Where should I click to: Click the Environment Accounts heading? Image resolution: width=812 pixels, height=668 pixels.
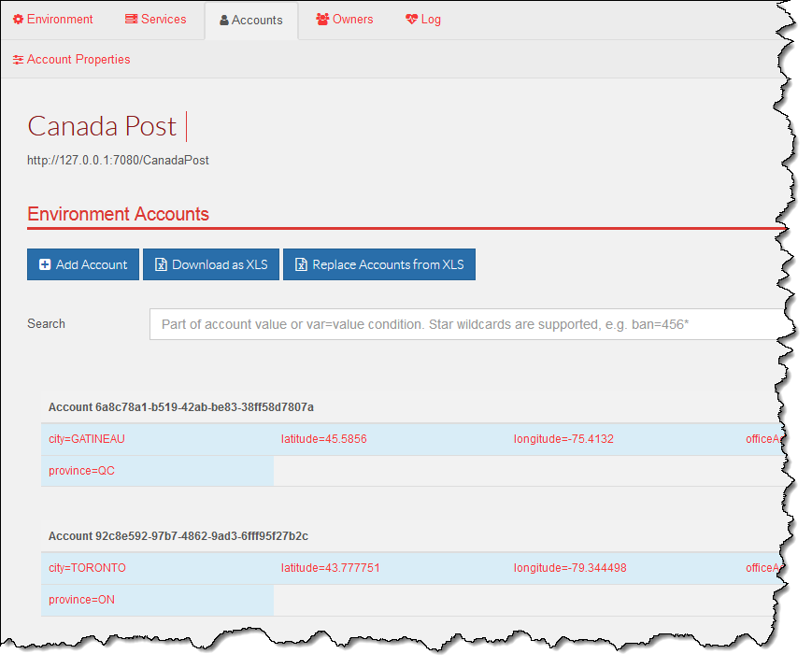[118, 214]
